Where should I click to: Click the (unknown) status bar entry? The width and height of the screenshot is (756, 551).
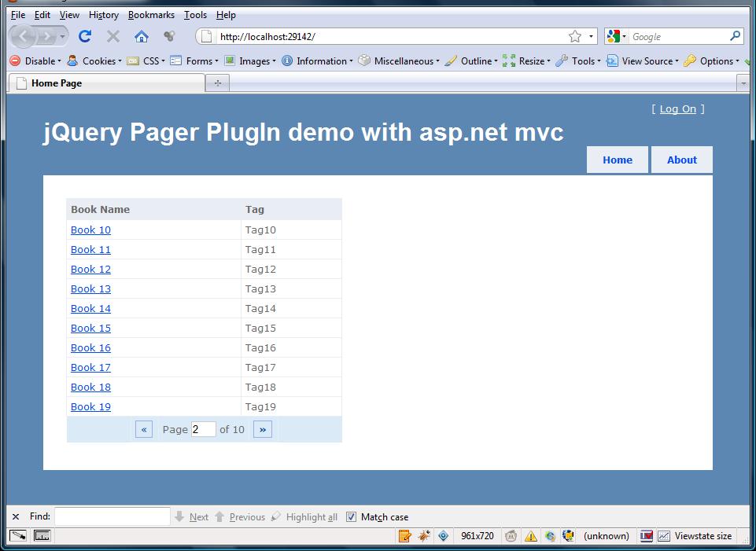pos(606,535)
